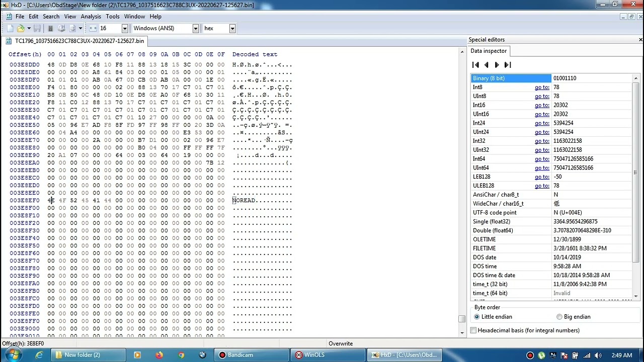Click the New file toolbar icon
Screen dimensions: 644x362
[x=10, y=28]
